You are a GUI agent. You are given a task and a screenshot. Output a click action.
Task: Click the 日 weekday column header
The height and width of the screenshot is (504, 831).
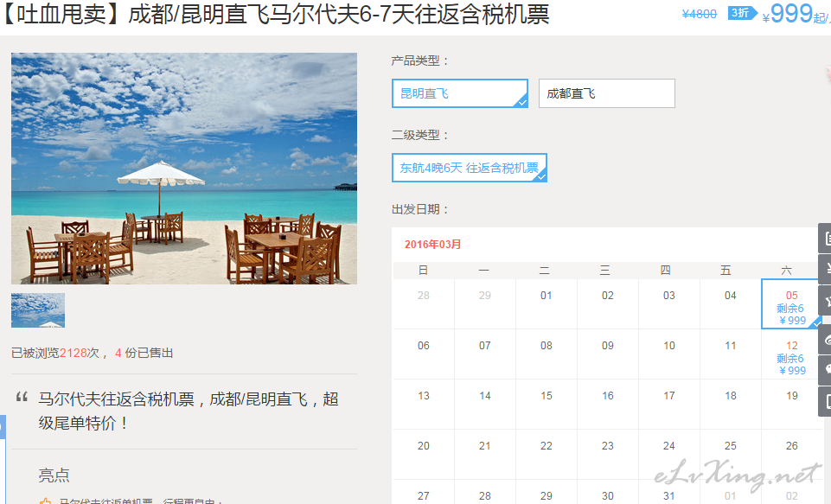point(424,271)
